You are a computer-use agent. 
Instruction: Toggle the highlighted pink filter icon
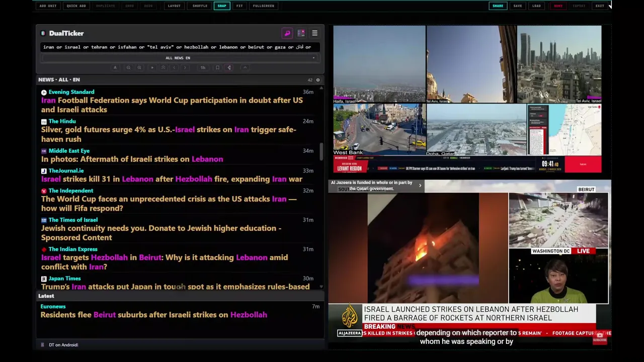[x=229, y=67]
